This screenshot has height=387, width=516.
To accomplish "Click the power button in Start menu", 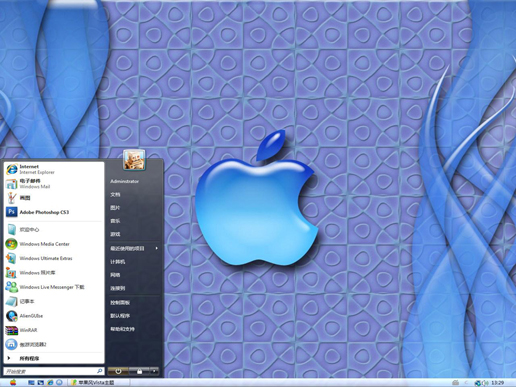I will 118,371.
